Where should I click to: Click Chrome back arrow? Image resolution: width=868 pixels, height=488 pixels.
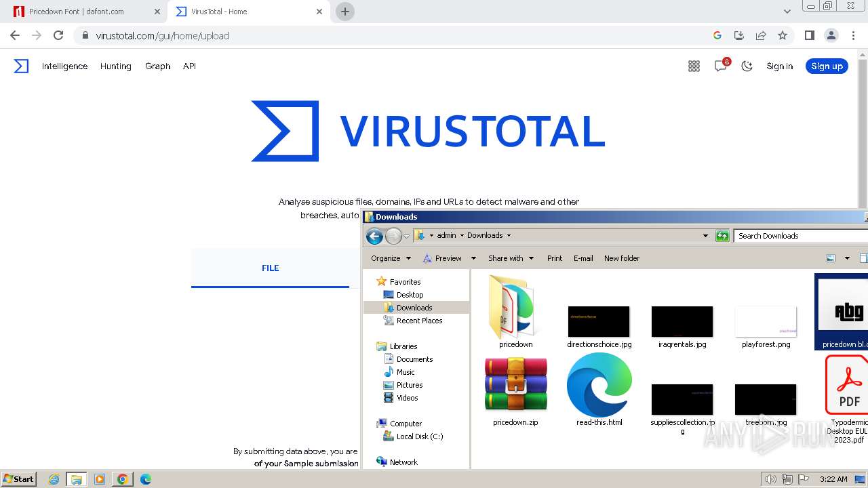coord(15,35)
